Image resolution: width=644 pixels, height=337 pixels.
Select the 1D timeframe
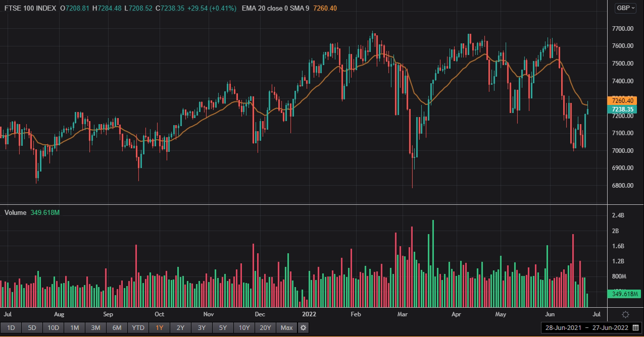coord(11,328)
